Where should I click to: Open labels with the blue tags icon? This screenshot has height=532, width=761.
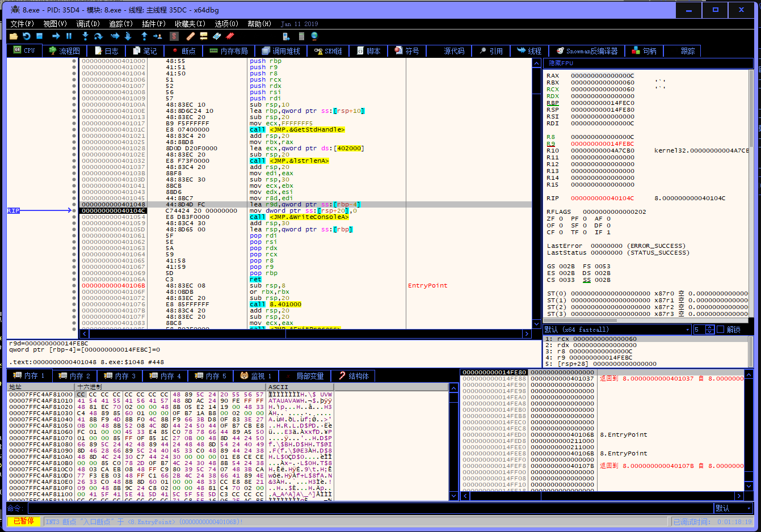click(217, 36)
